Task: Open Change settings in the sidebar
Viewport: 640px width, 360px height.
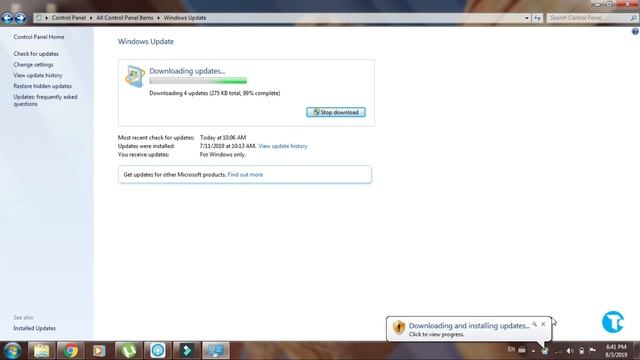Action: click(33, 64)
